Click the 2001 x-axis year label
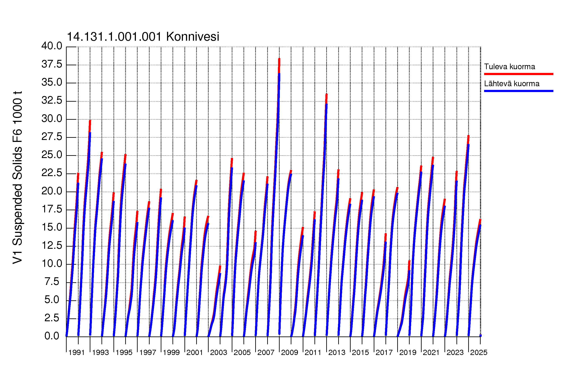588x370 pixels. (195, 352)
